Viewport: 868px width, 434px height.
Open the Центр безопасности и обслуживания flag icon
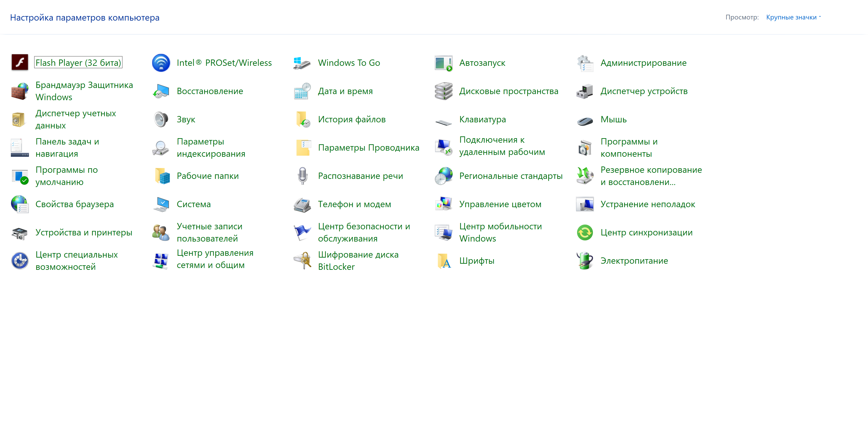click(x=302, y=233)
